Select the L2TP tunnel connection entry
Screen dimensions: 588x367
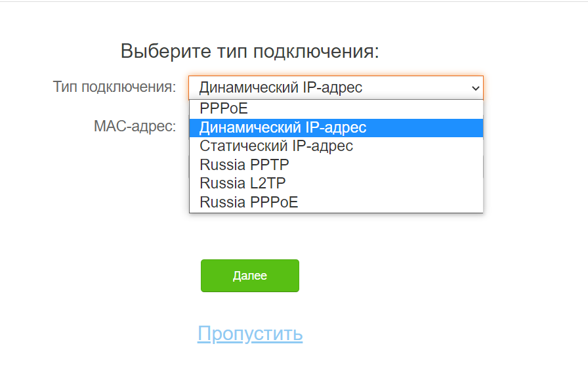coord(243,183)
